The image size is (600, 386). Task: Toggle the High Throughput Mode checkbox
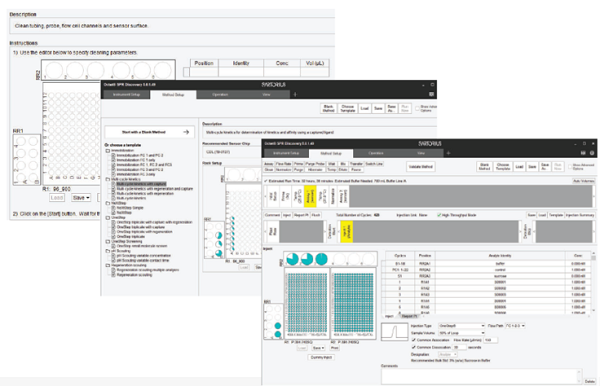point(439,215)
